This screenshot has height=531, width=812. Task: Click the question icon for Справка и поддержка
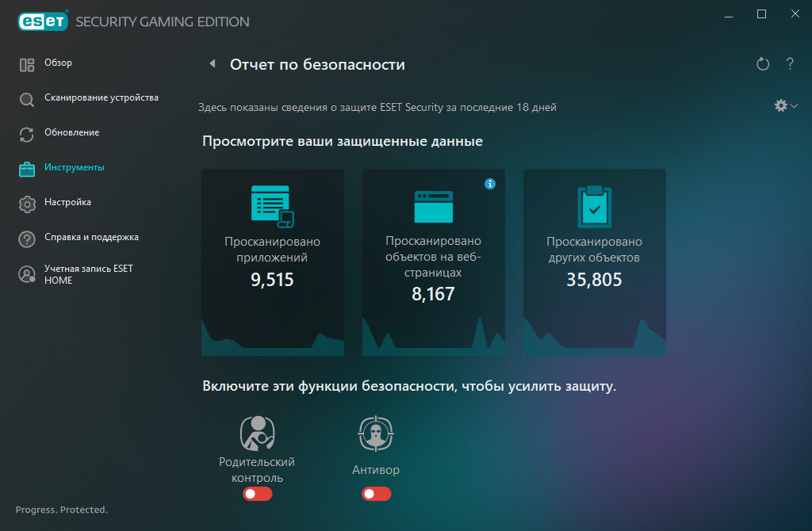(27, 239)
